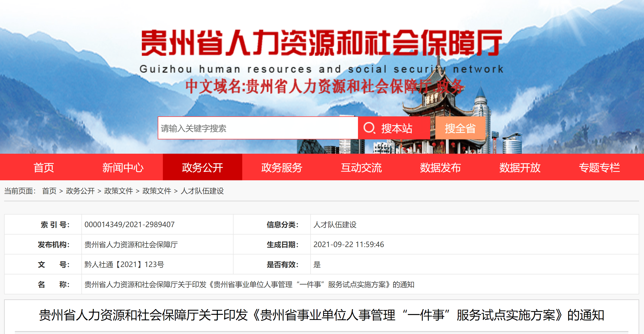Navigate to 数据开放 section
The height and width of the screenshot is (334, 644).
tap(520, 167)
